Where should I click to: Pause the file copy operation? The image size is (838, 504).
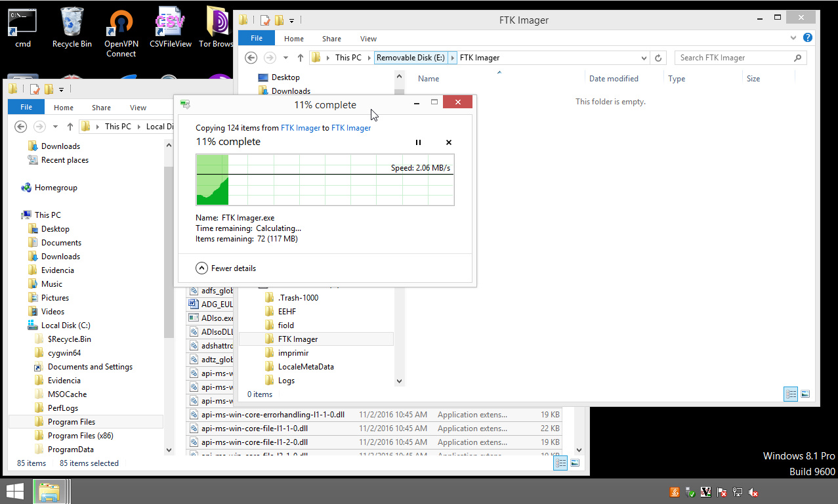coord(418,142)
